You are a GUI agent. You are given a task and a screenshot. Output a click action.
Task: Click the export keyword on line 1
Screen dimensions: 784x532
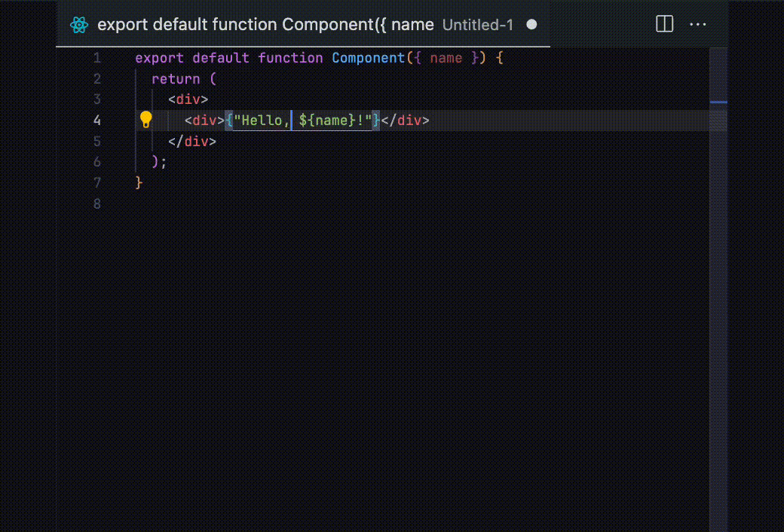point(159,58)
